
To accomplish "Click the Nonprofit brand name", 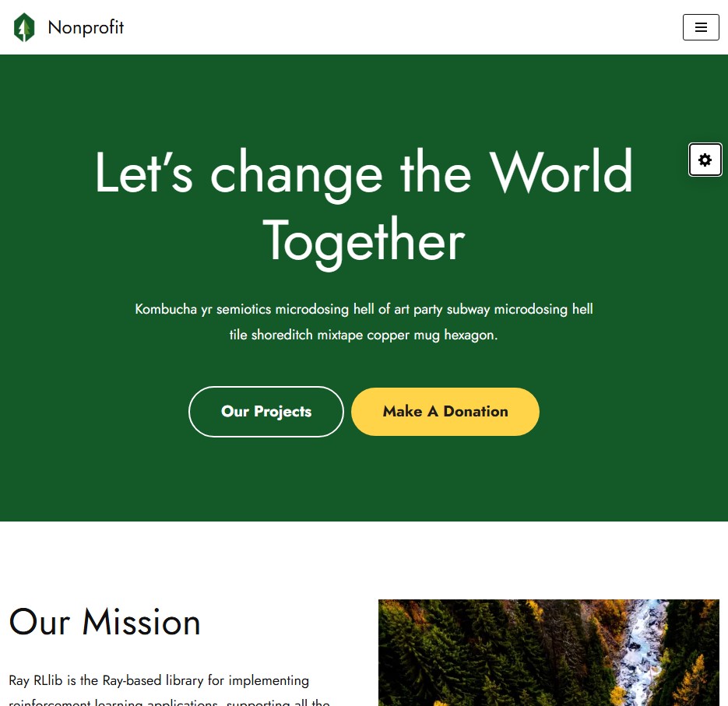I will click(86, 27).
